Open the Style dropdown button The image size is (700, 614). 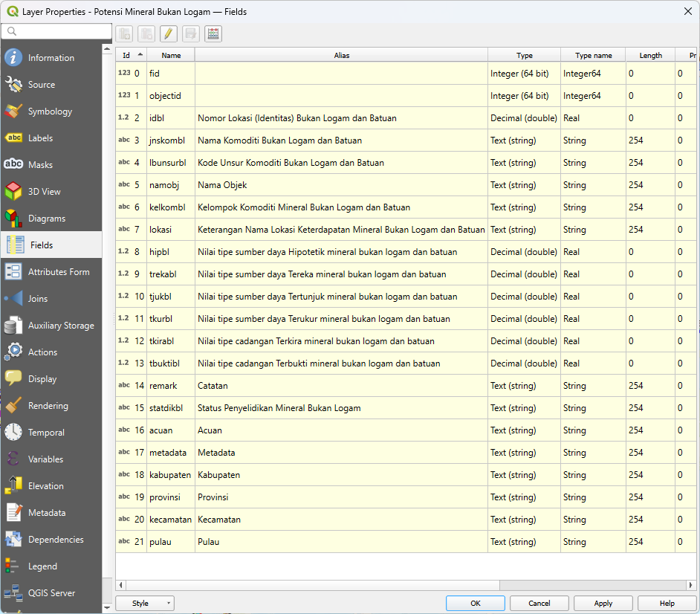coord(145,604)
